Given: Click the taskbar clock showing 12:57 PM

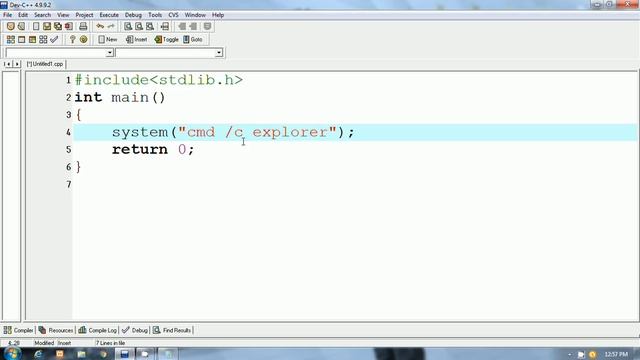Looking at the screenshot, I should tap(616, 354).
